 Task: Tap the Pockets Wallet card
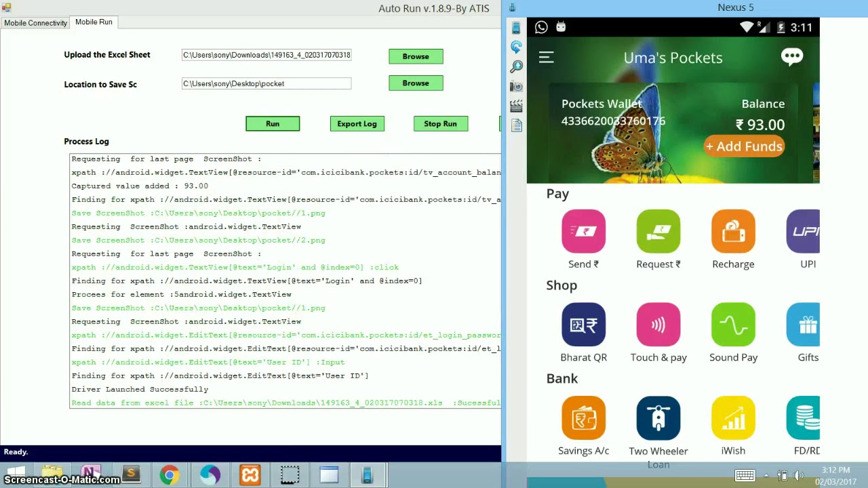pyautogui.click(x=673, y=132)
